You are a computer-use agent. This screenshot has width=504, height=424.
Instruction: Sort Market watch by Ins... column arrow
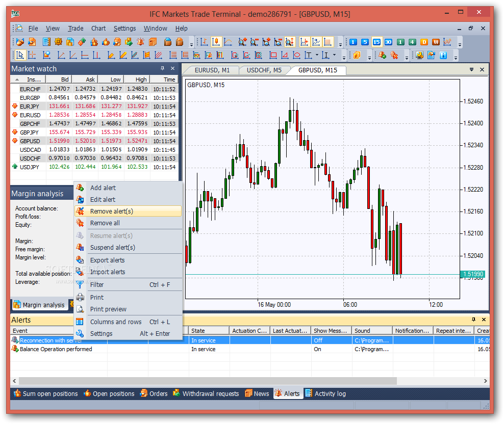click(x=17, y=79)
